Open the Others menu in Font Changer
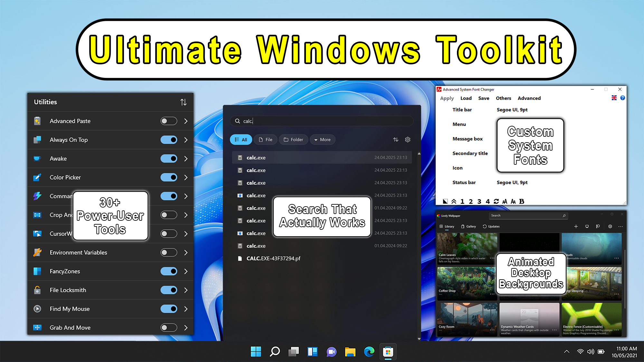The image size is (644, 362). pos(503,98)
